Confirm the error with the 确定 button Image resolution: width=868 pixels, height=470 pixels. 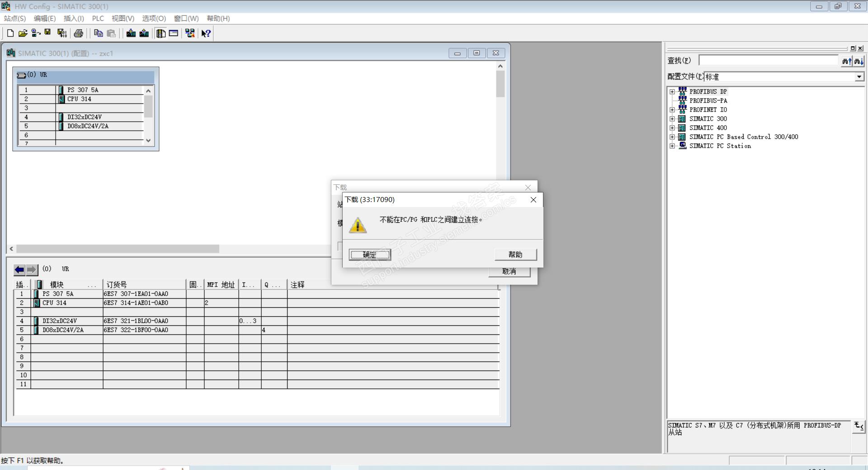click(x=370, y=255)
